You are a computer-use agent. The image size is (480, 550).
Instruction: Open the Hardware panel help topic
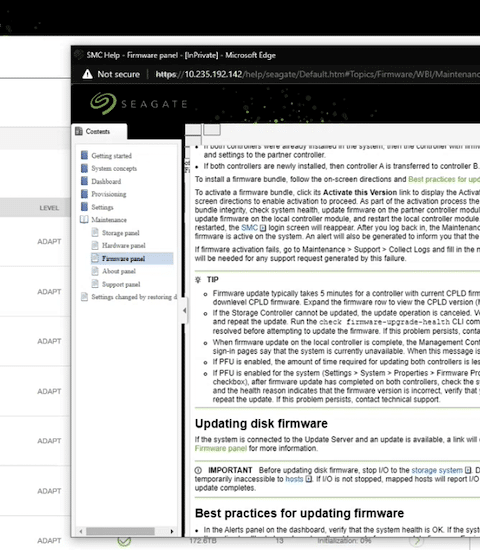pos(124,246)
